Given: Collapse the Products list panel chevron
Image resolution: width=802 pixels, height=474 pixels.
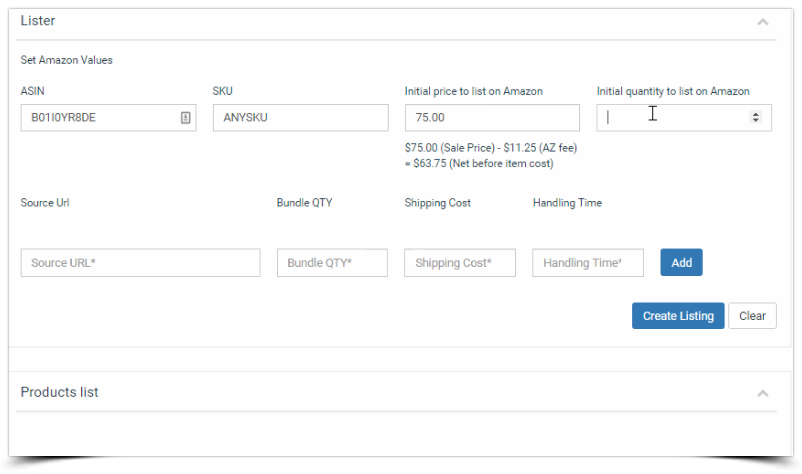Looking at the screenshot, I should [763, 393].
